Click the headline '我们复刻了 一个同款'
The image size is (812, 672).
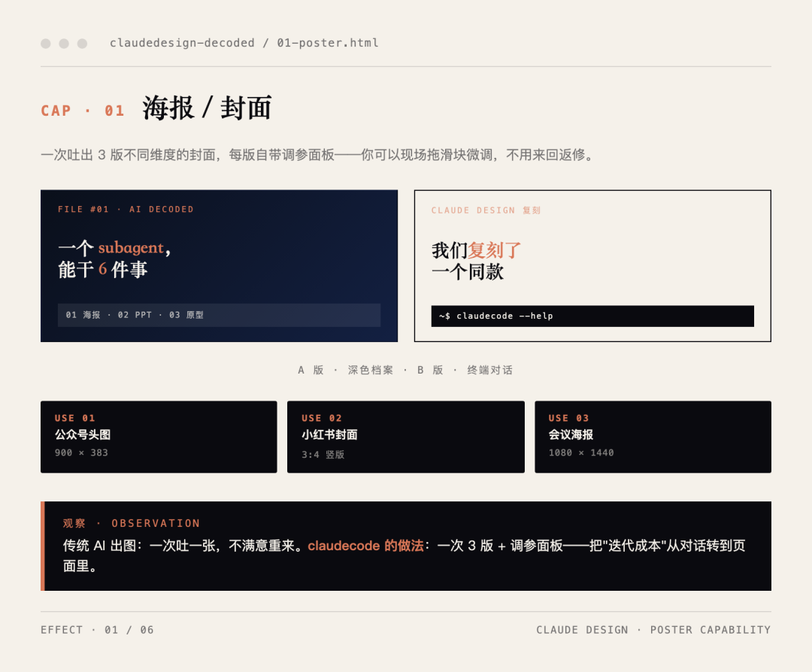click(x=476, y=261)
